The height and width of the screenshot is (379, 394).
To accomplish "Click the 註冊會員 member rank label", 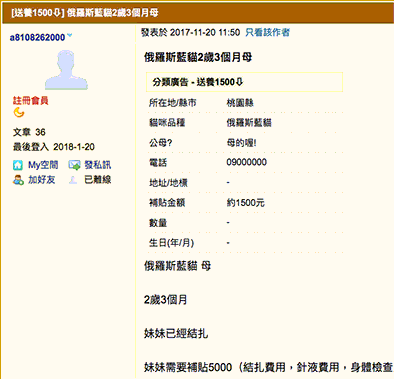I will [31, 100].
